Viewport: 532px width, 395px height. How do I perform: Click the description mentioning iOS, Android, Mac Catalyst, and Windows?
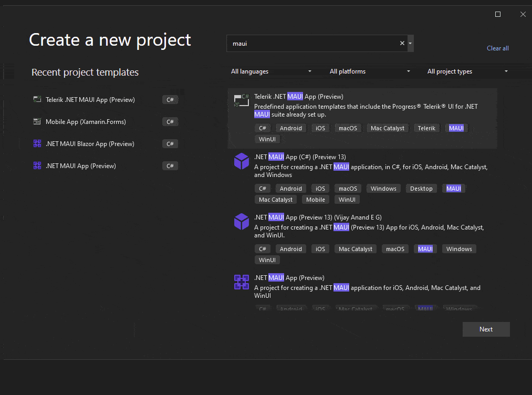coord(371,171)
